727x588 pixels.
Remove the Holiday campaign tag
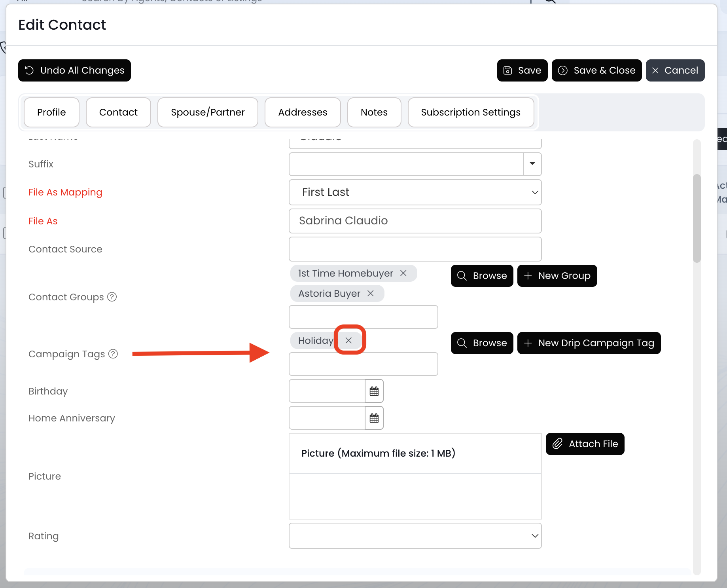[x=348, y=340]
